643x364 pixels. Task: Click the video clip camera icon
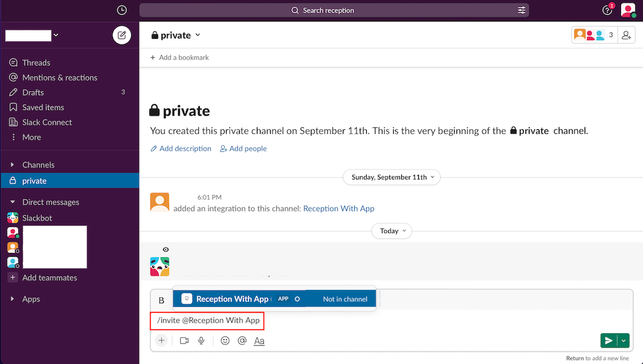pos(184,340)
